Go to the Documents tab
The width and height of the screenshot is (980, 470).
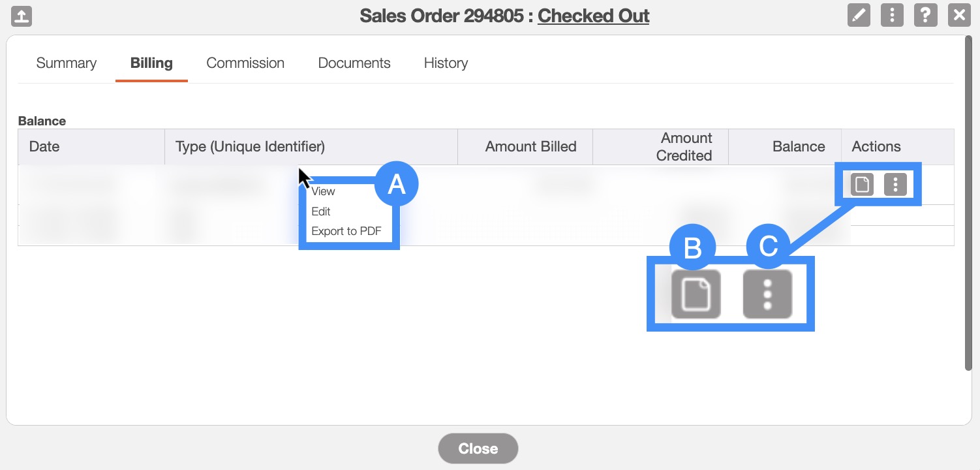click(x=354, y=63)
